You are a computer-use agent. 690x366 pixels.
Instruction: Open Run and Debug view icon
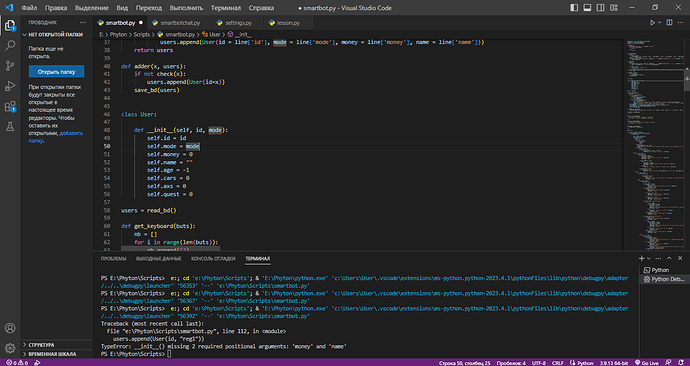(x=10, y=86)
